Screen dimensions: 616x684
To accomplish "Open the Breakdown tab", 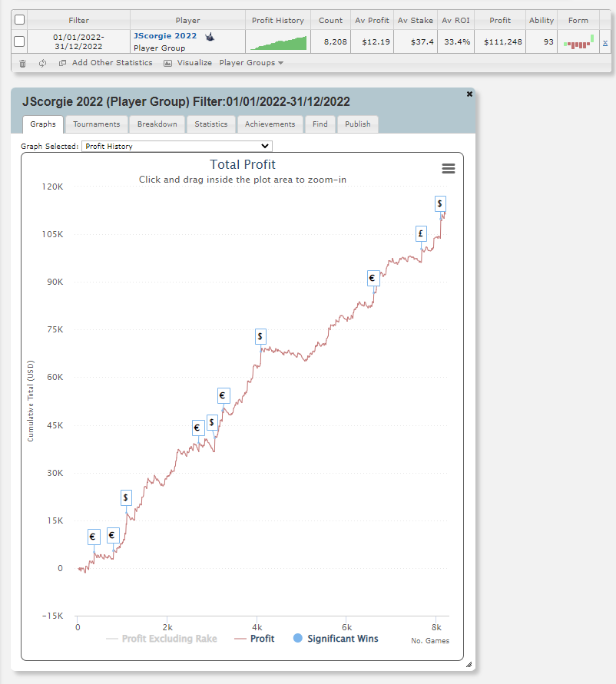I will pos(157,124).
